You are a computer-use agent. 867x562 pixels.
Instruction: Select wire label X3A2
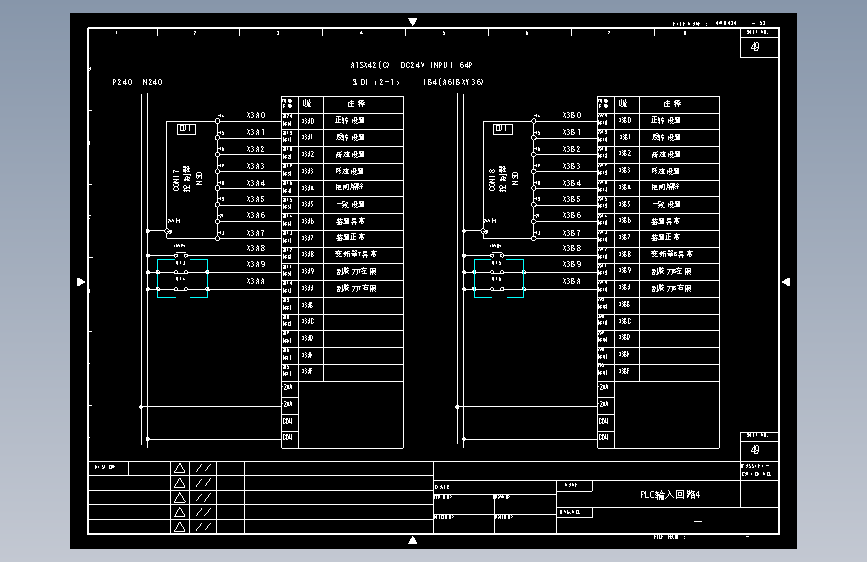(256, 149)
